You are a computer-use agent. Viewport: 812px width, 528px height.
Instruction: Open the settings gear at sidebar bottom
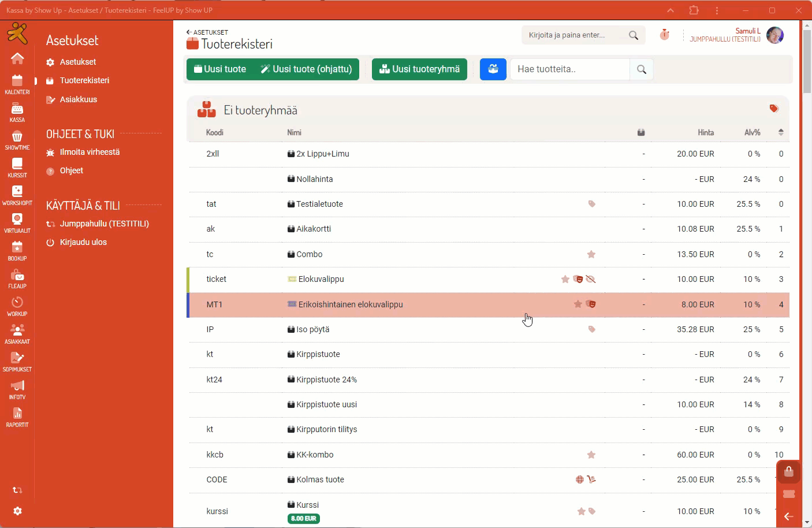coord(17,511)
